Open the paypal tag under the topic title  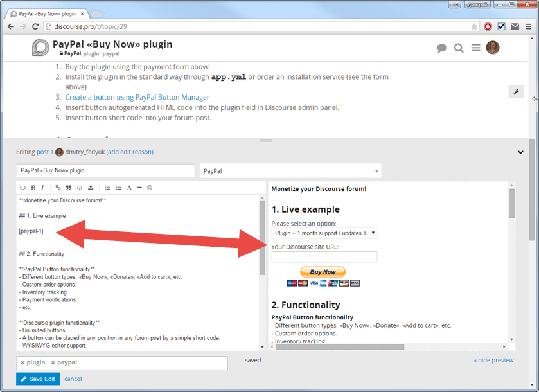111,53
